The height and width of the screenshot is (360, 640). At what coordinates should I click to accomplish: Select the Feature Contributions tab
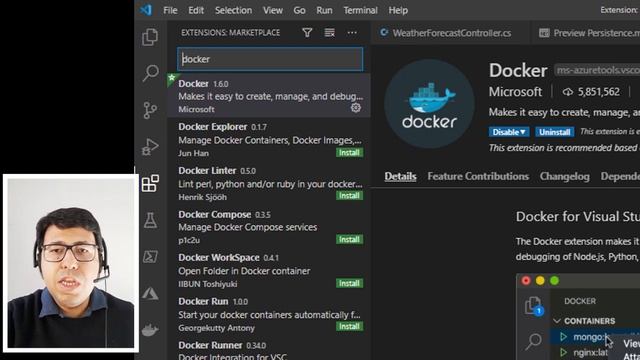pyautogui.click(x=478, y=176)
